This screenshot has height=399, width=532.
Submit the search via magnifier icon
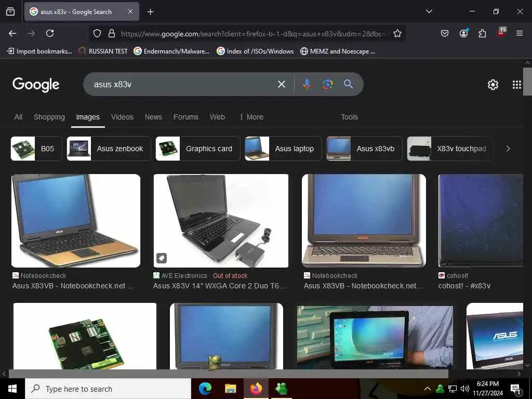[x=348, y=84]
